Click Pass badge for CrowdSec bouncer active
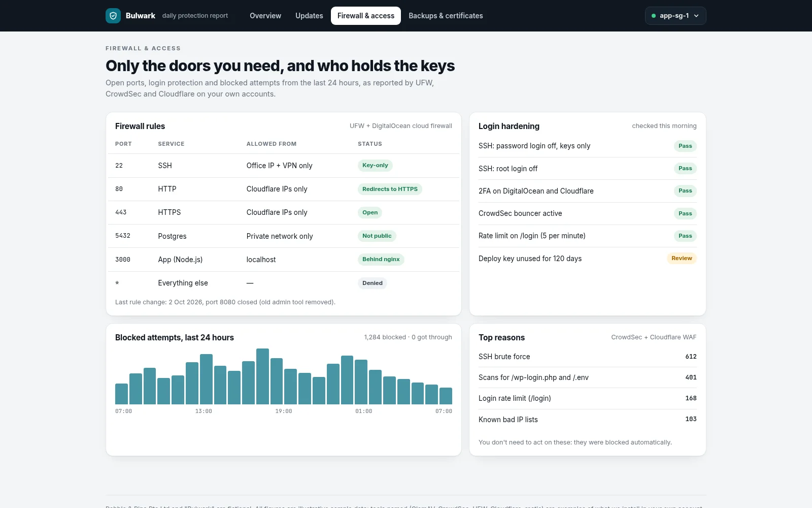Image resolution: width=812 pixels, height=508 pixels. [685, 213]
